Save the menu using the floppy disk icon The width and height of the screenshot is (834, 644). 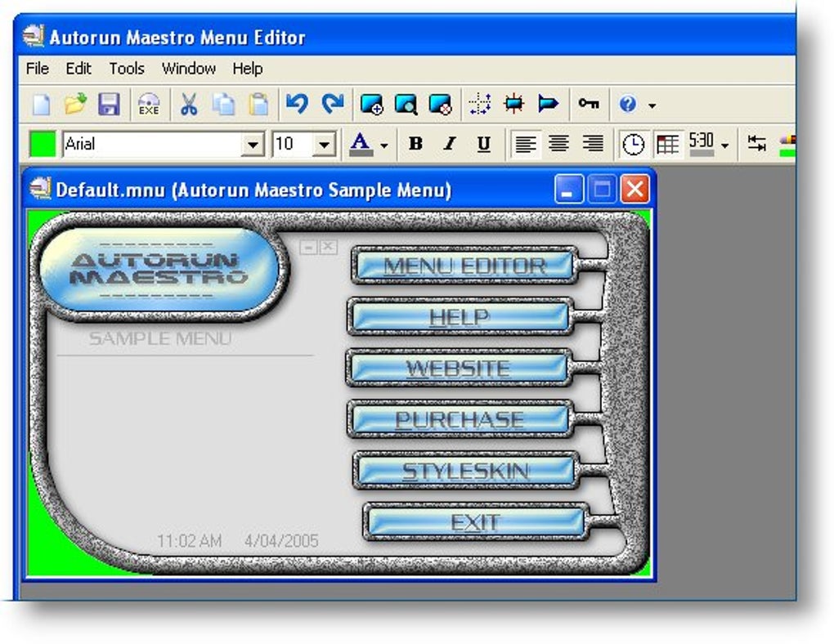[x=109, y=105]
